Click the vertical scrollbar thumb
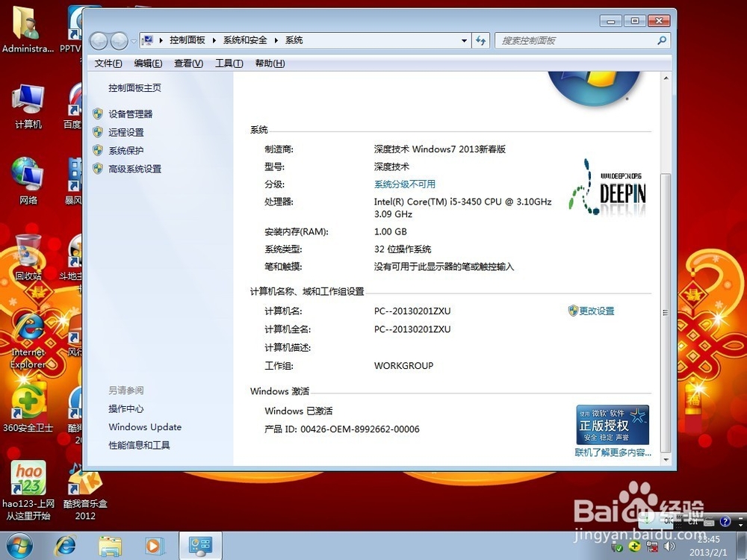The image size is (747, 560). 666,313
